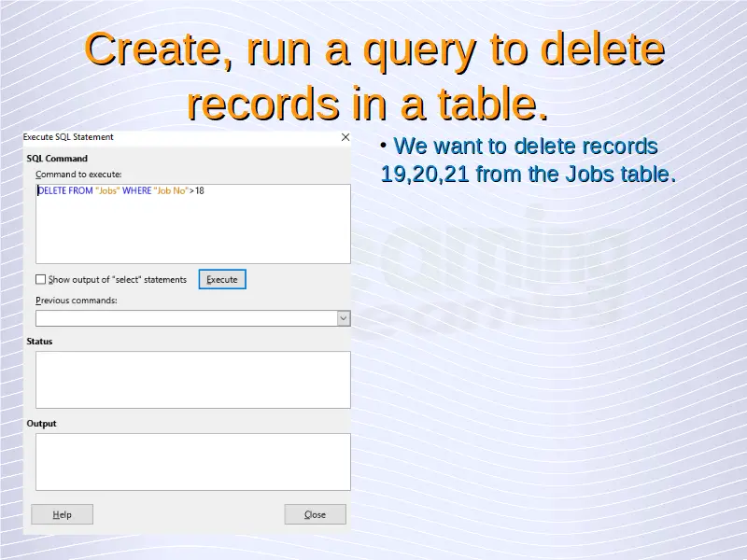
Task: Click the "Job No" column name in query
Action: click(x=171, y=191)
